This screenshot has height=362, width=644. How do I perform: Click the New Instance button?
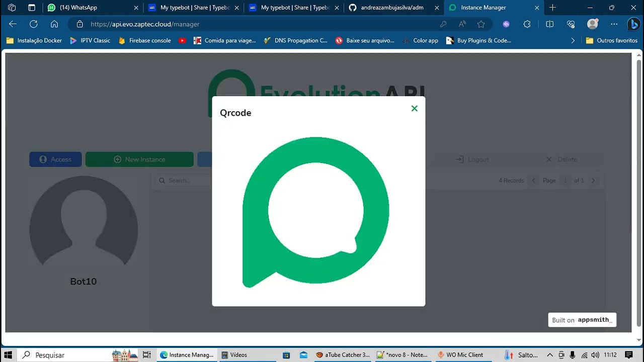139,159
